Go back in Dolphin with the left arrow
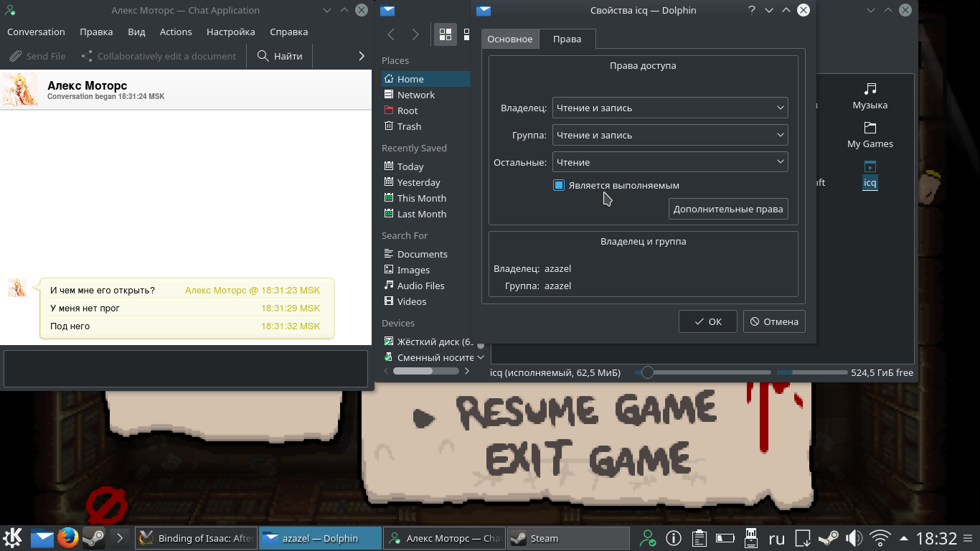 391,34
